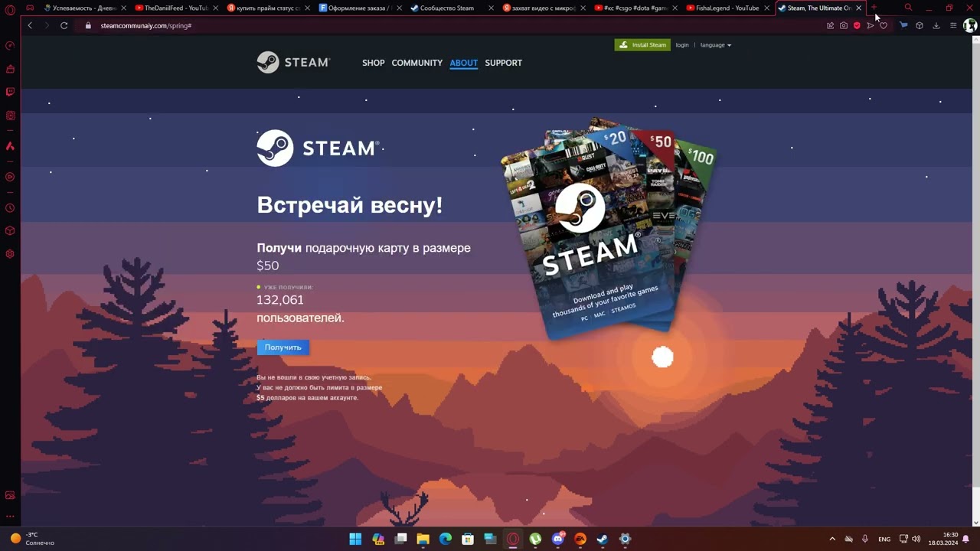Bookmark the page with the heart icon

884,25
